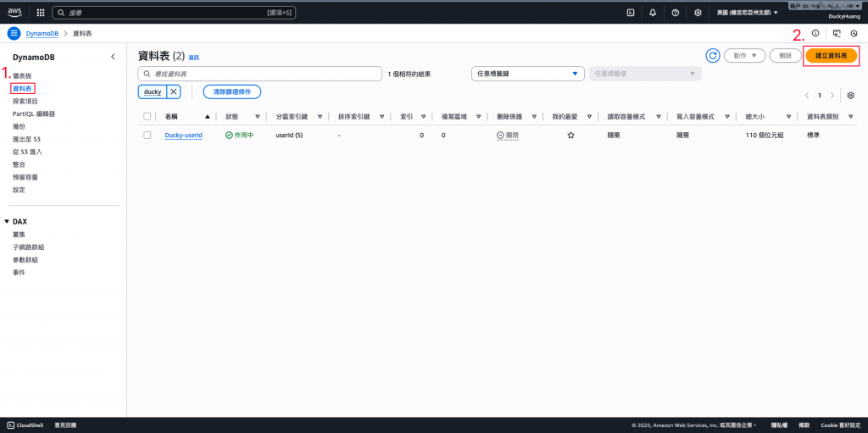
Task: Open the screen icon beside the info icon
Action: [837, 33]
